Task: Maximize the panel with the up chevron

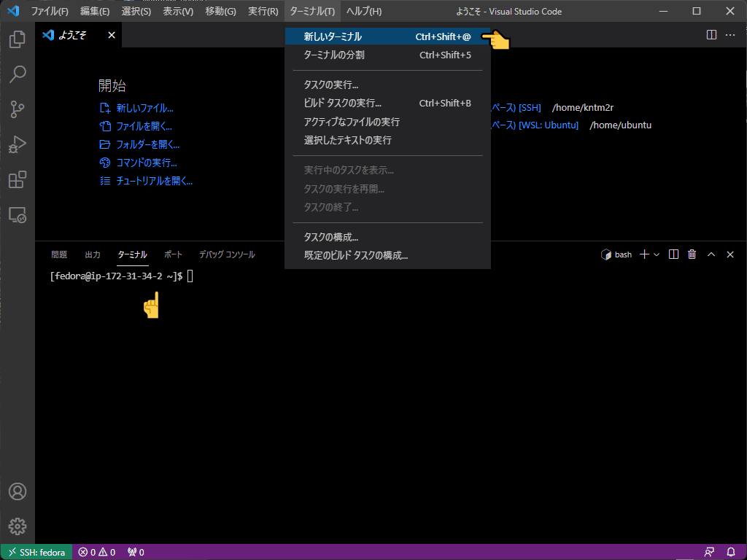Action: [x=711, y=254]
